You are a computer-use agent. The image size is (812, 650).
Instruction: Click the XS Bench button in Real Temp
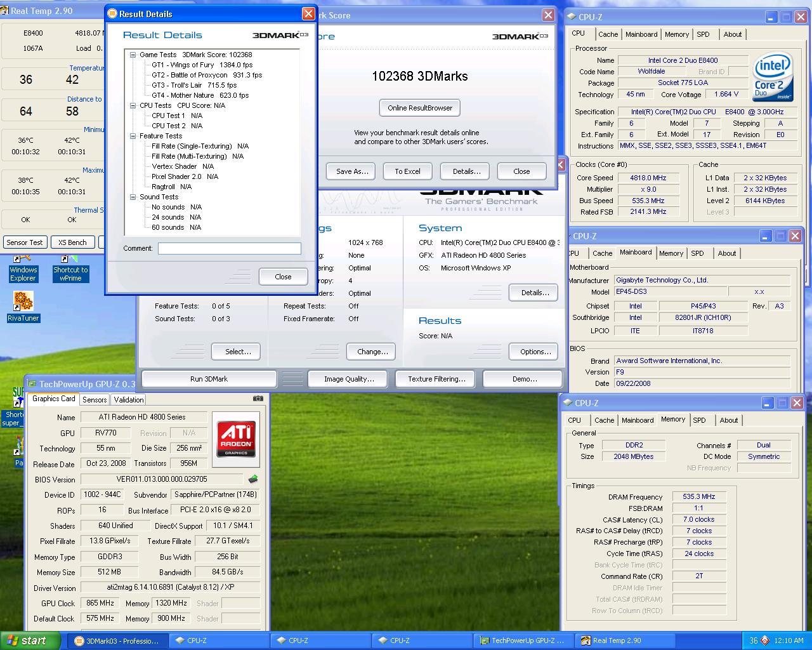point(72,242)
